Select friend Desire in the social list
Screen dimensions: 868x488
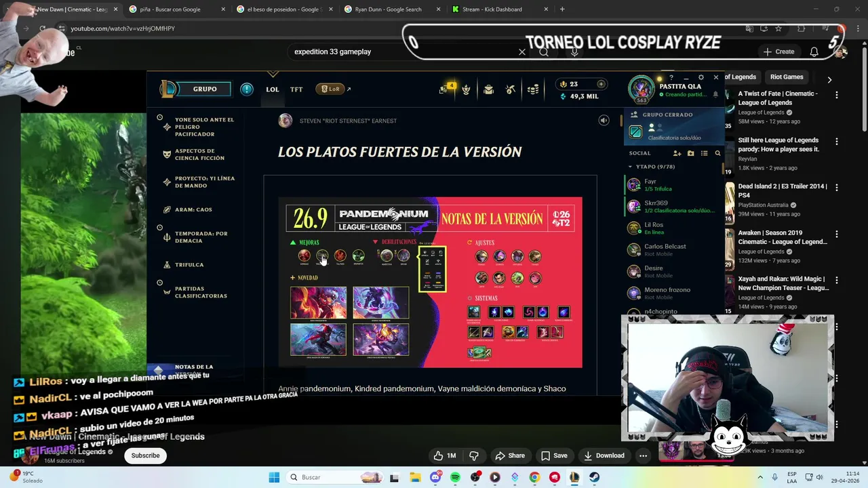[x=673, y=271]
